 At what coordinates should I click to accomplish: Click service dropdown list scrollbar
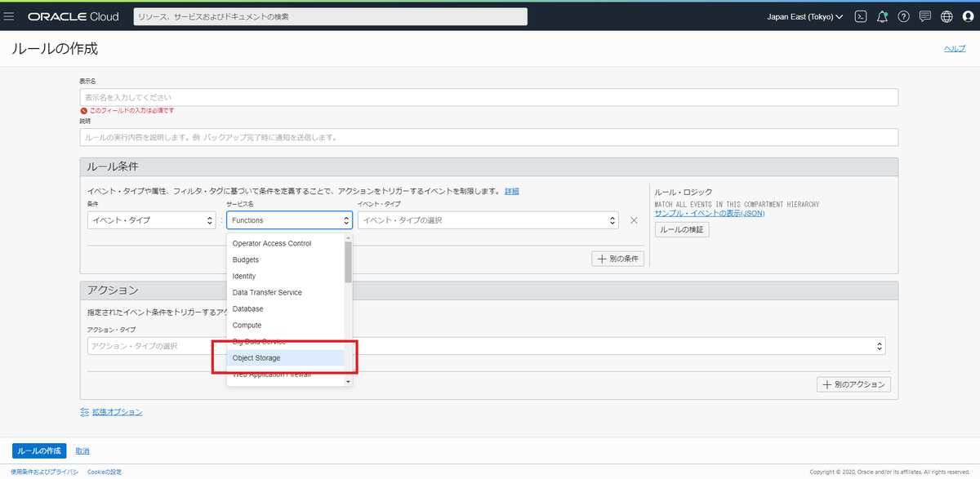point(348,261)
